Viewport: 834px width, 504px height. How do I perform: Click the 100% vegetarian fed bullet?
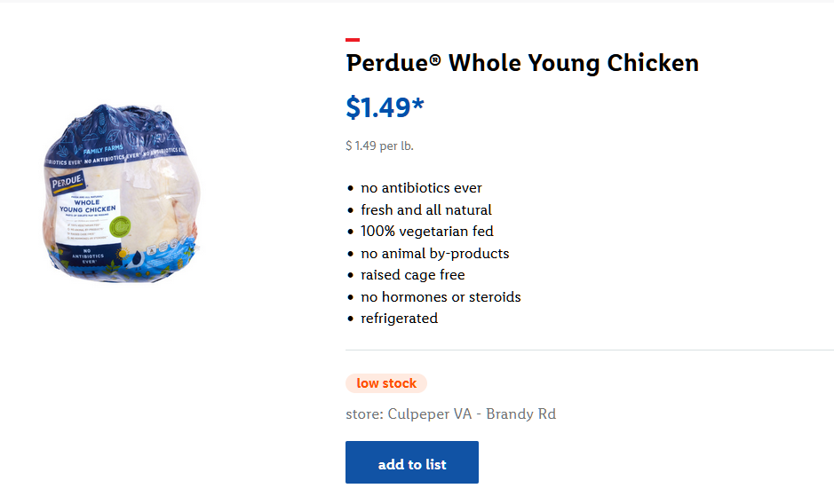tap(426, 232)
